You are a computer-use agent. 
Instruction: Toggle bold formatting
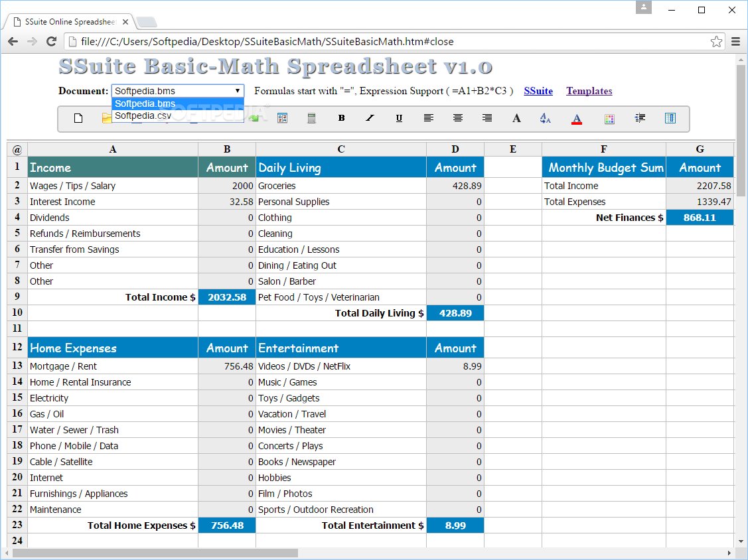(342, 118)
